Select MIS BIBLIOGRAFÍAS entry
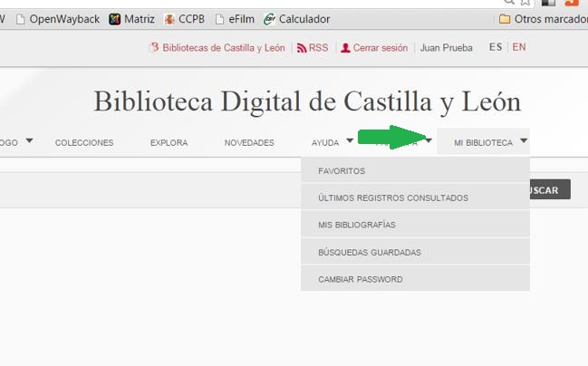Viewport: 588px width, 366px height. 416,225
